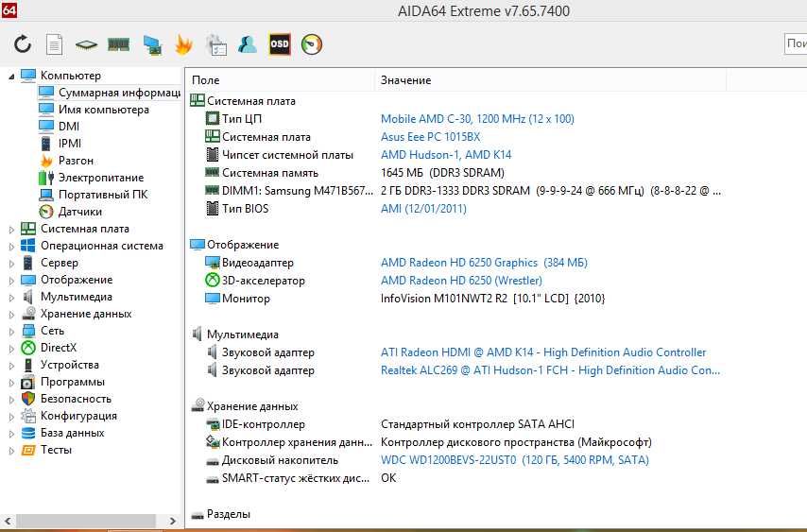Select Портативный ПК in the tree

[x=102, y=195]
